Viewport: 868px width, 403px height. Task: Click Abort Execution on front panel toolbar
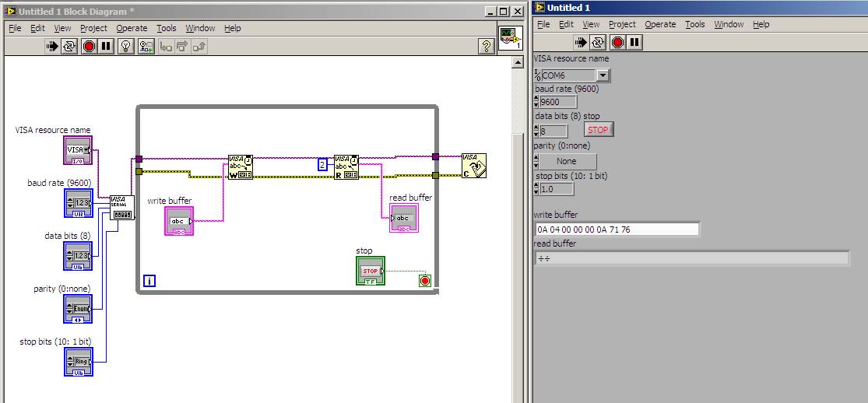tap(617, 42)
